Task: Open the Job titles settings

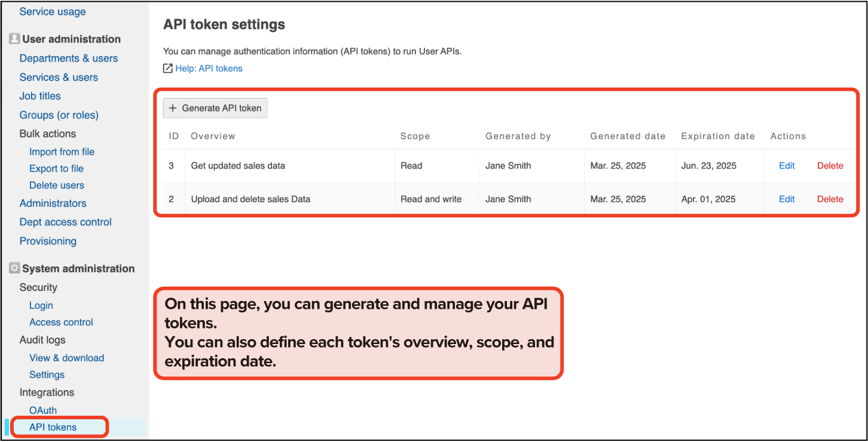Action: point(40,96)
